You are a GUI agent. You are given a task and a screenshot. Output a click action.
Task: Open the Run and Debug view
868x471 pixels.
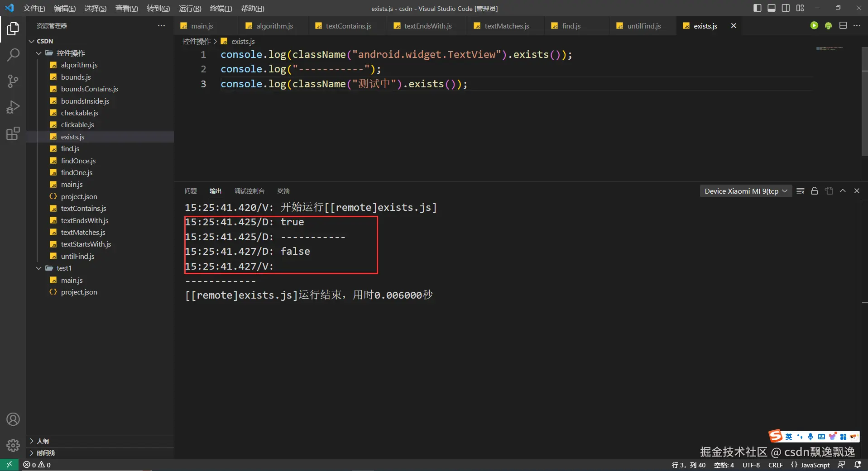click(x=13, y=107)
